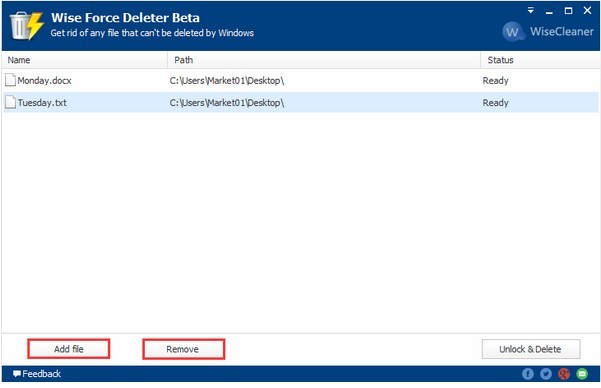Sort by the Name column header

85,60
